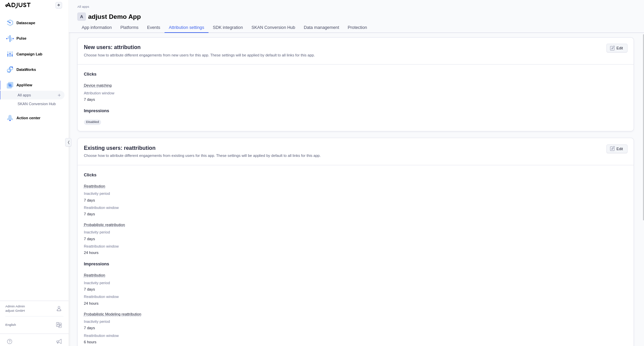
Task: Click the All apps breadcrumb link
Action: click(x=83, y=7)
